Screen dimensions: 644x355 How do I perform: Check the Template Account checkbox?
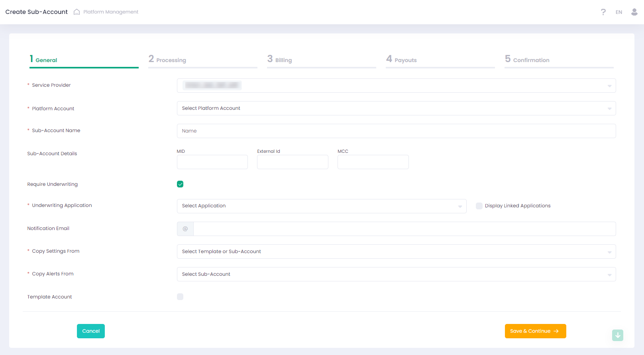click(x=180, y=297)
